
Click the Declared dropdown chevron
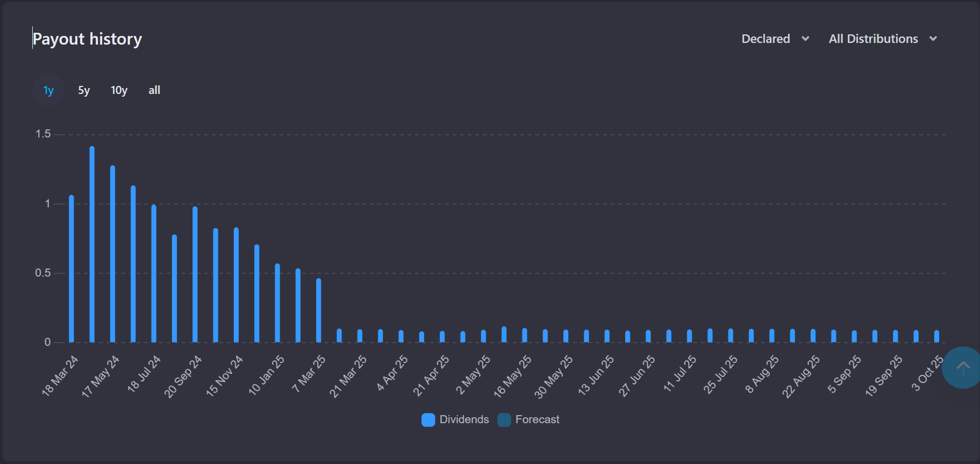tap(805, 39)
